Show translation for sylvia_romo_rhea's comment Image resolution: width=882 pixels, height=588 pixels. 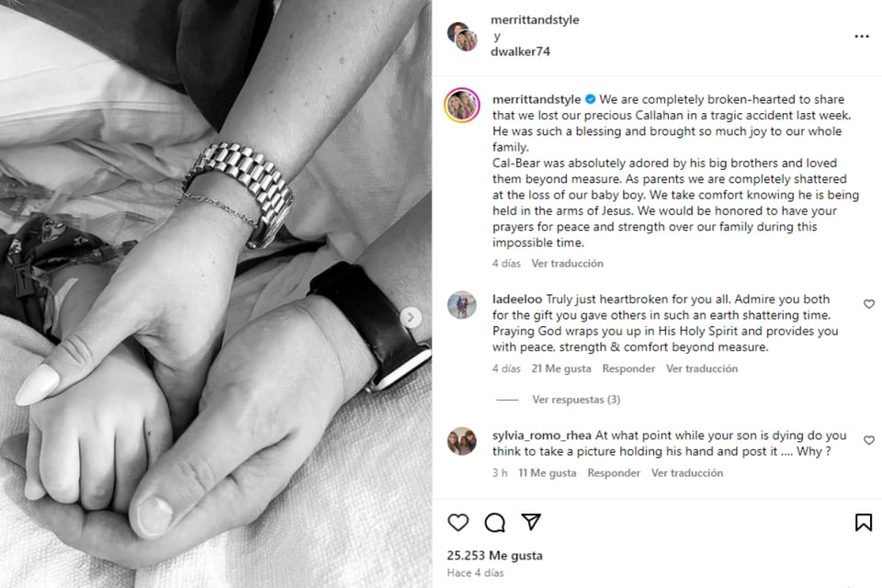tap(687, 473)
